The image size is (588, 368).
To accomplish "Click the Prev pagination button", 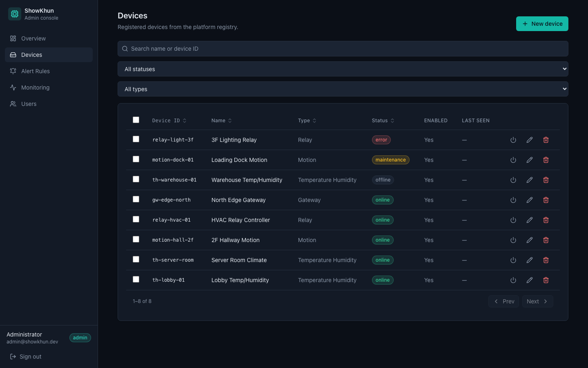I will pos(503,301).
